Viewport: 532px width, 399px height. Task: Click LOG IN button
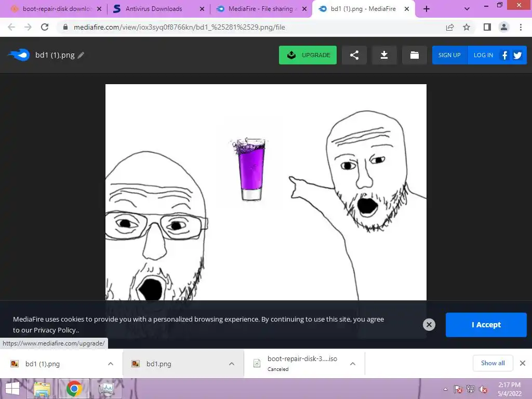click(x=483, y=55)
